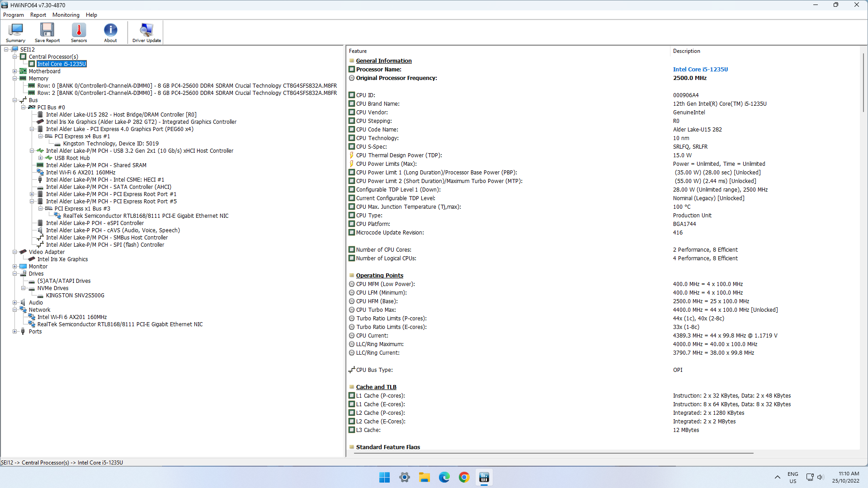This screenshot has width=868, height=488.
Task: Select the KINGSTON SNV2S500G drive
Action: 75,296
